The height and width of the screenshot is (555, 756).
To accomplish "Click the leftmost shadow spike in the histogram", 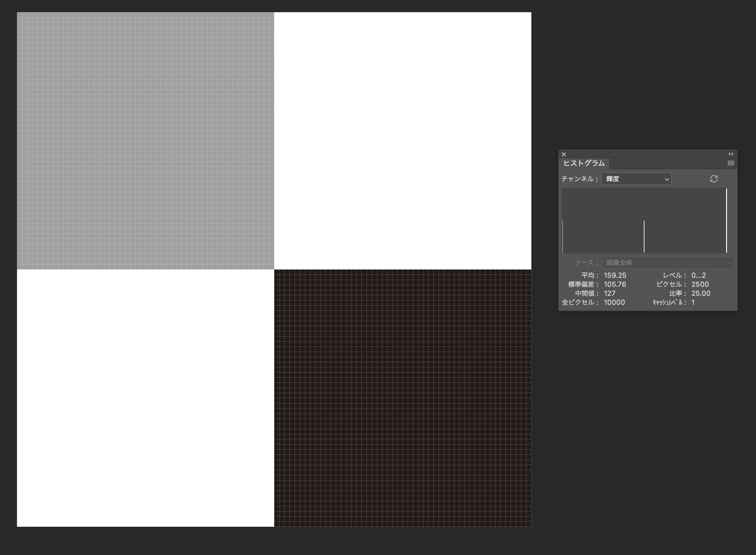I will click(563, 237).
